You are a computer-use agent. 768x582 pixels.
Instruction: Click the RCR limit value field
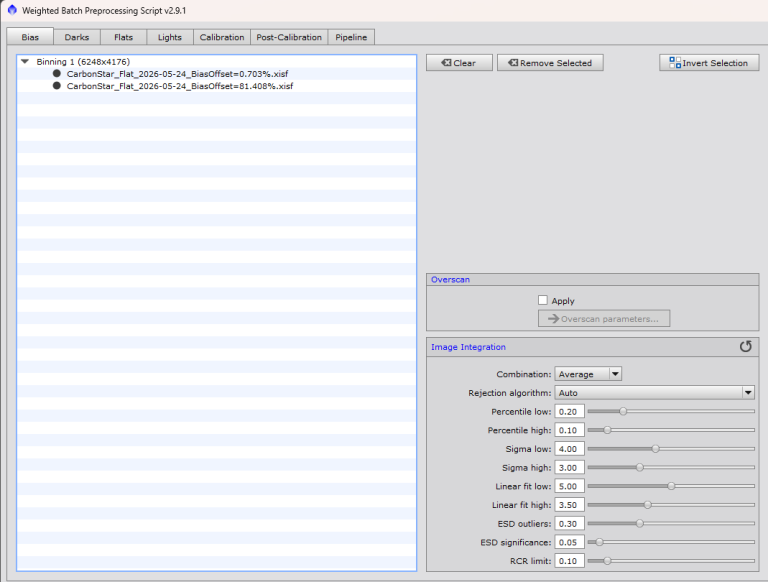(x=569, y=561)
